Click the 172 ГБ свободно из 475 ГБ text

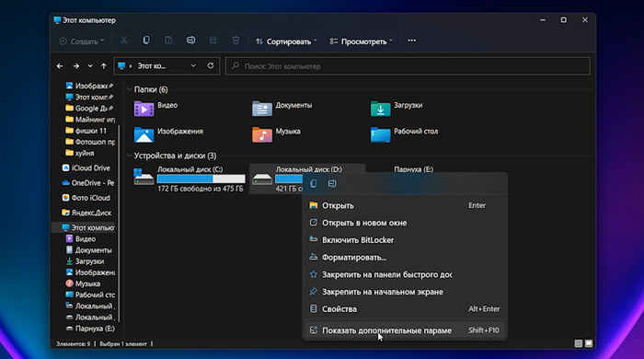(201, 189)
